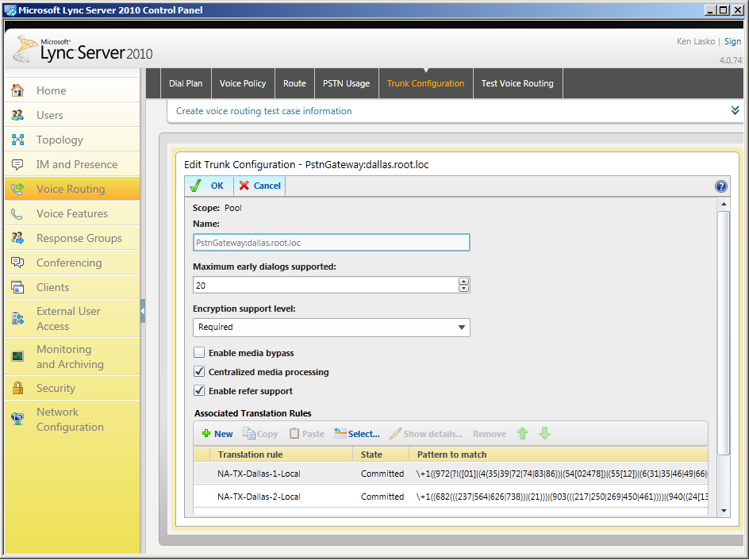The image size is (749, 560).
Task: Click the Conferencing speech bubbles icon
Action: [x=17, y=263]
